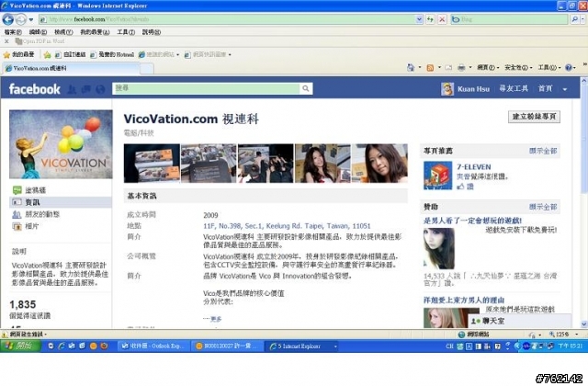The image size is (588, 386).
Task: Click the Windows Start button
Action: tap(20, 346)
